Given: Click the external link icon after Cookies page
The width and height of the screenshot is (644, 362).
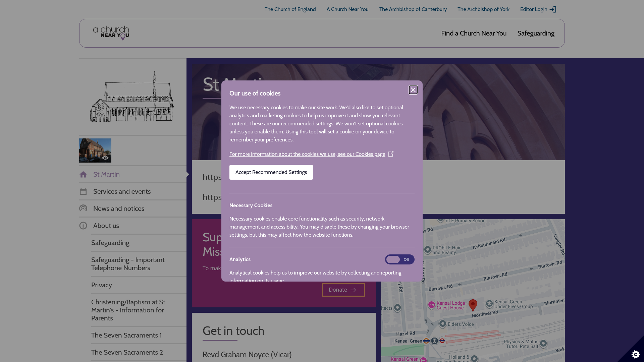Looking at the screenshot, I should pyautogui.click(x=391, y=154).
